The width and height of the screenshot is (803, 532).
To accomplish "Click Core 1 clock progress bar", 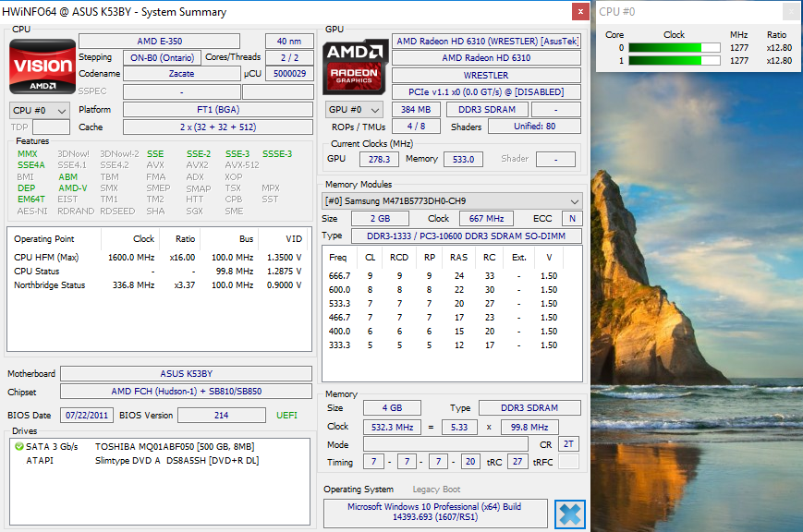I will pos(675,60).
